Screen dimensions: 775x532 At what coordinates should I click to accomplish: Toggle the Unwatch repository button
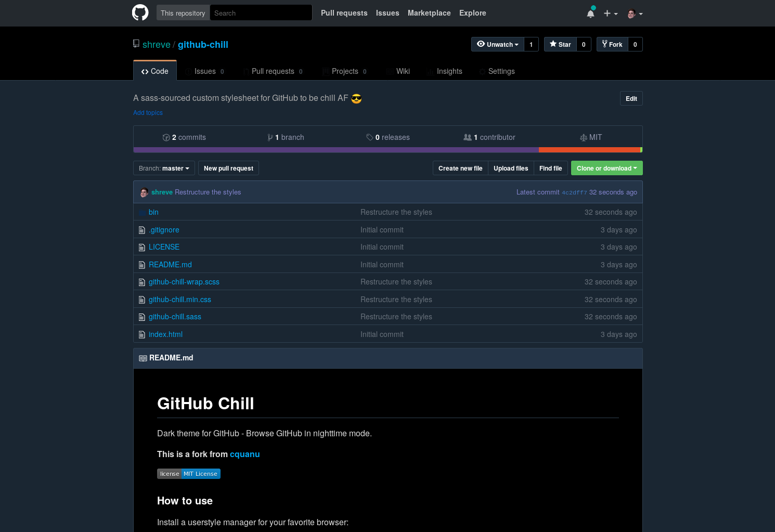498,44
